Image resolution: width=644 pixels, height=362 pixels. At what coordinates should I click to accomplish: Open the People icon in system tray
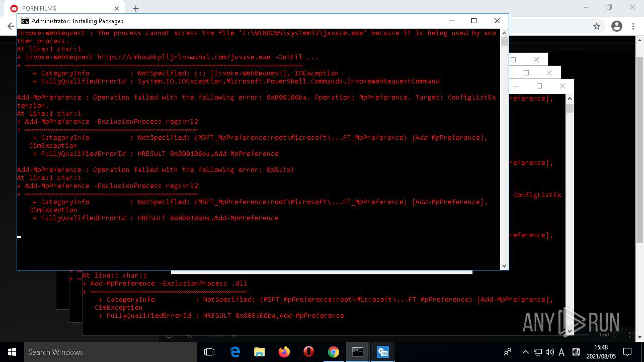508,352
